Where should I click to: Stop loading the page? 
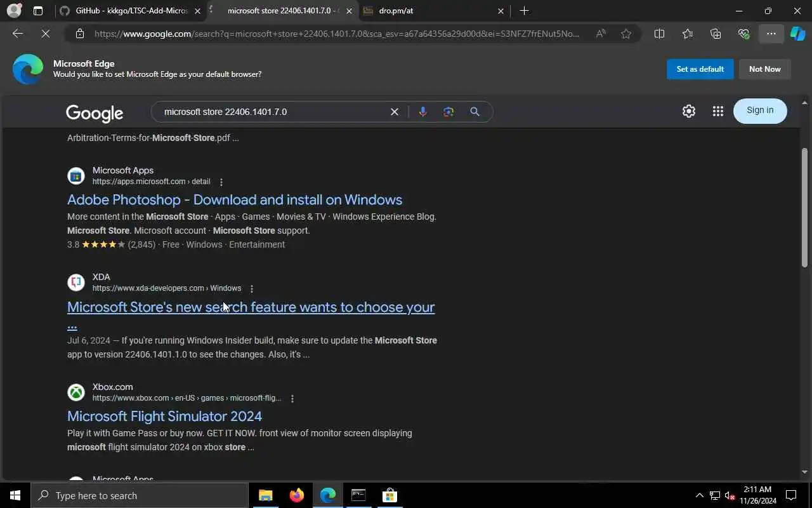(x=46, y=34)
